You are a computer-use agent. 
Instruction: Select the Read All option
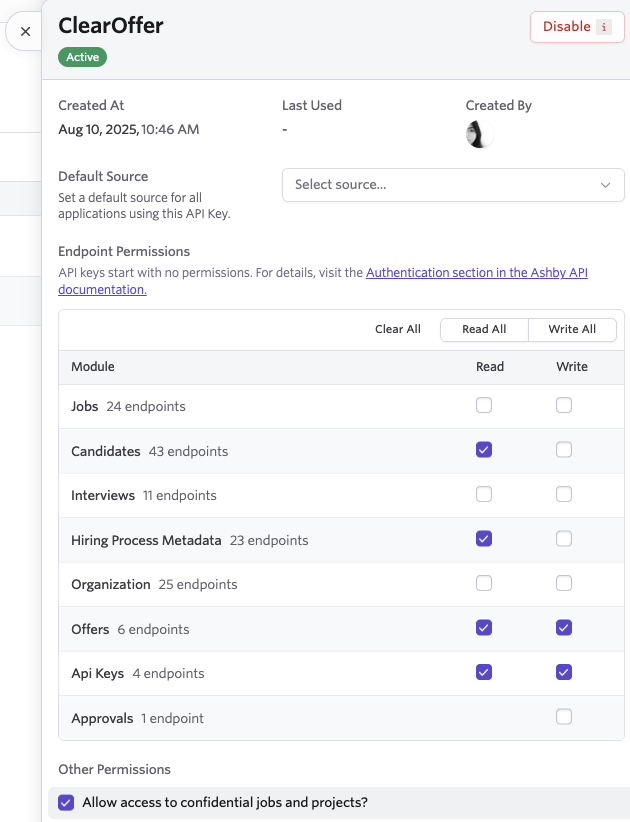click(x=484, y=329)
